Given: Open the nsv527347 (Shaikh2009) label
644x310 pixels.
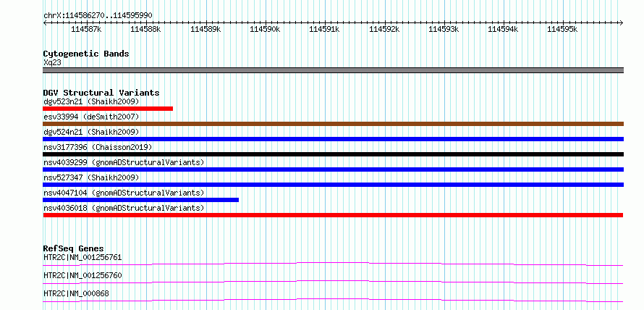Looking at the screenshot, I should [91, 177].
